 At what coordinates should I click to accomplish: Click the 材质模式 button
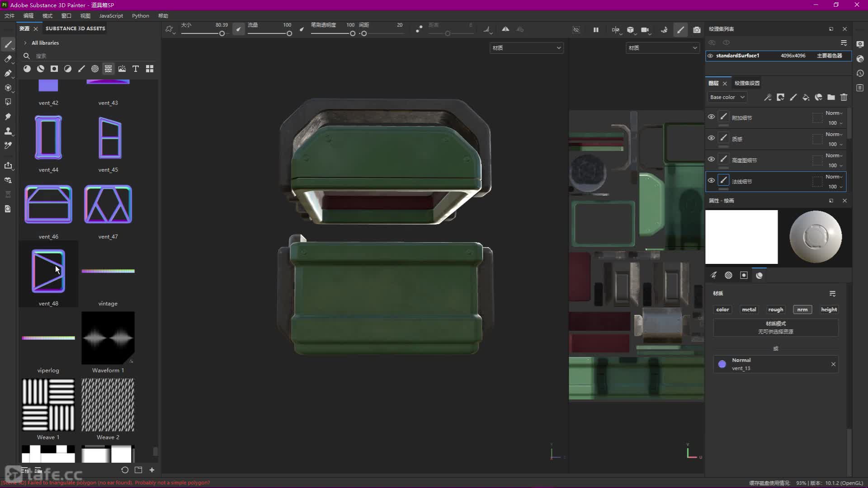[x=775, y=327]
